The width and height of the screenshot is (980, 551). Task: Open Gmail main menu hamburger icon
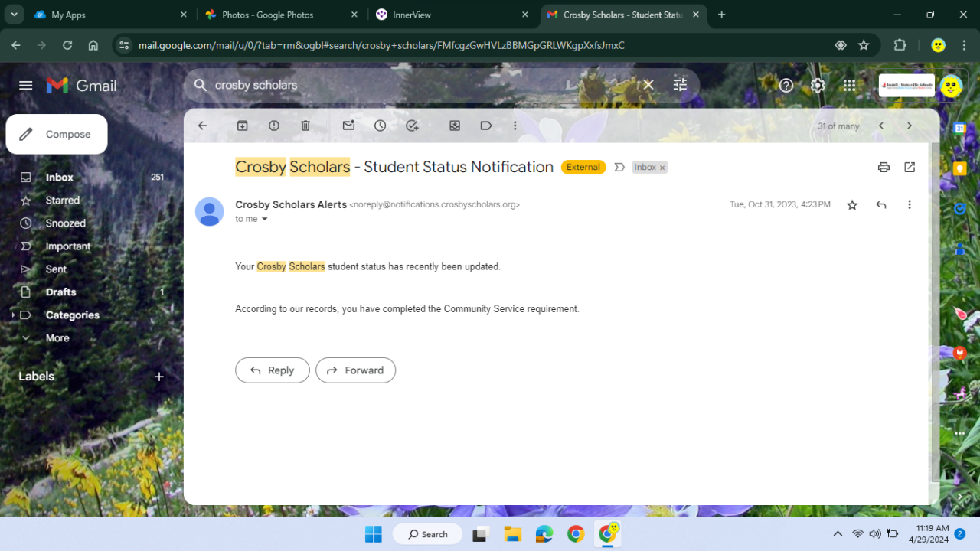click(26, 85)
